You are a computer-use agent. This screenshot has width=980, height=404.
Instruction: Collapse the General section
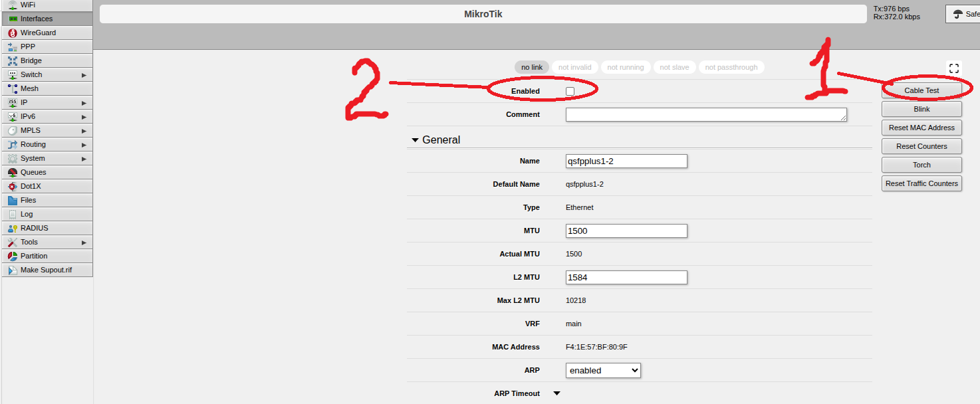click(x=416, y=140)
